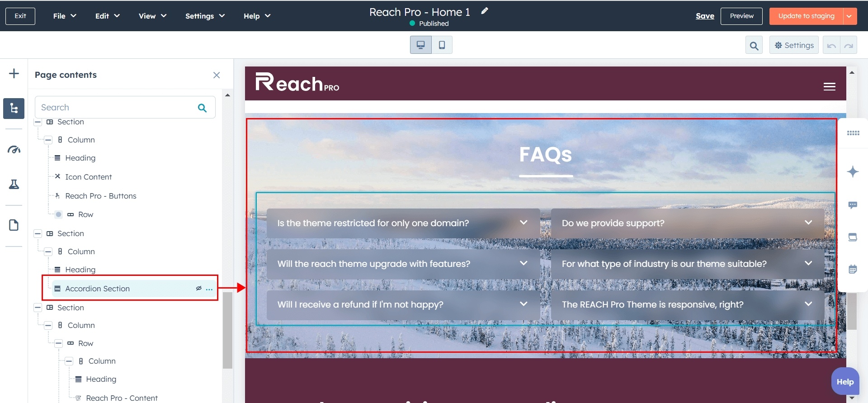This screenshot has width=868, height=403.
Task: Click the Page contents scroll up arrow
Action: (x=227, y=95)
